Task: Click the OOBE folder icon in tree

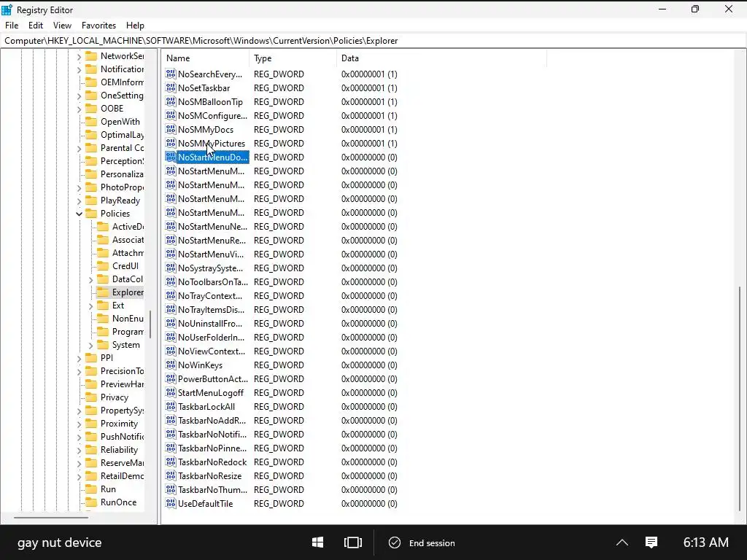Action: (x=91, y=108)
